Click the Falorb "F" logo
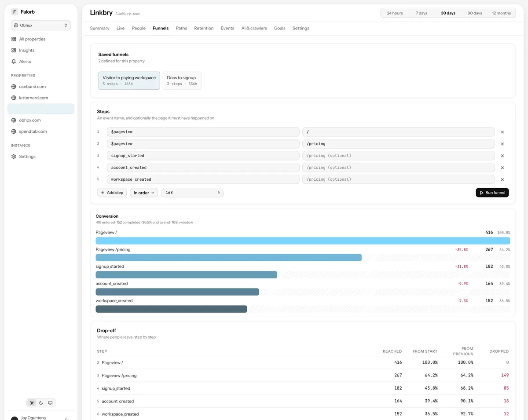 click(x=15, y=12)
